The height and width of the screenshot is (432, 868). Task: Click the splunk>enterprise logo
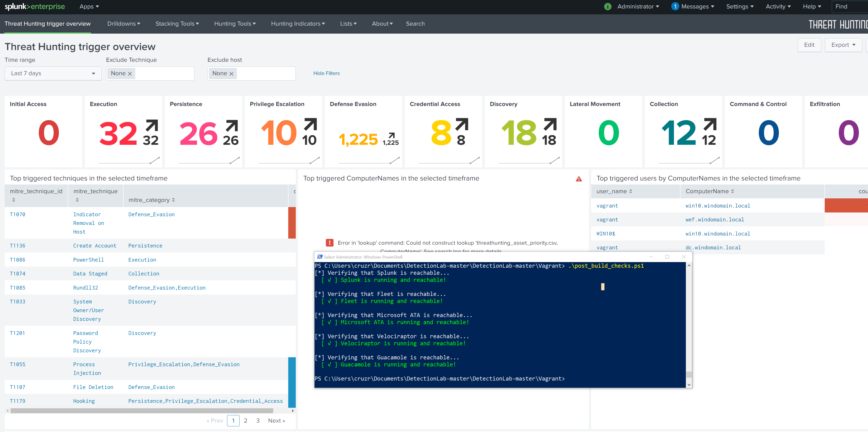35,6
